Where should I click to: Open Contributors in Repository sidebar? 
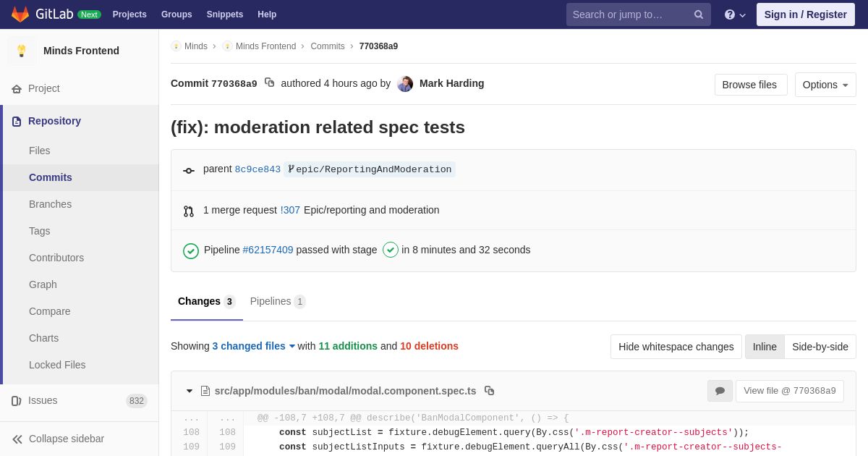pos(81,258)
